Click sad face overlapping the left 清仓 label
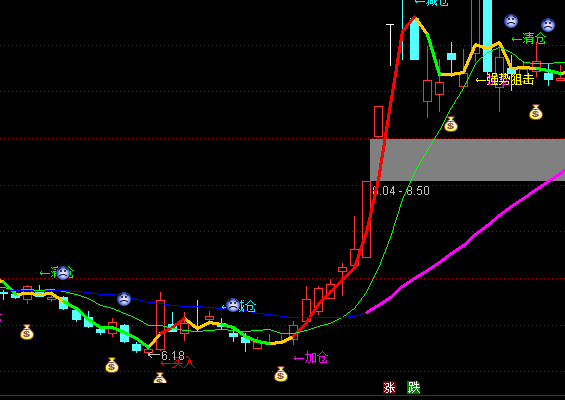Viewport: 565px width, 400px height. tap(63, 273)
